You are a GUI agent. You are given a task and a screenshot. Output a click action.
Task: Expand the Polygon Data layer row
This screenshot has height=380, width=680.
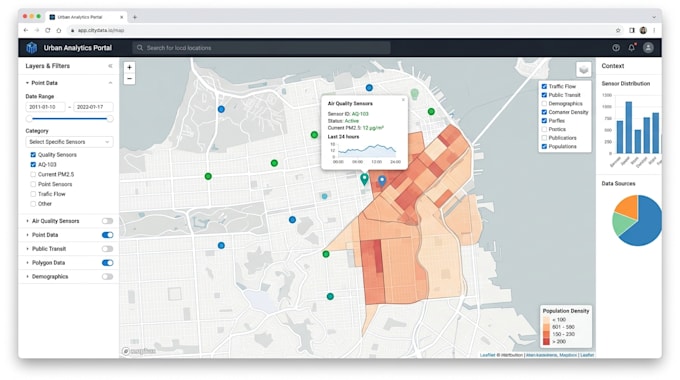(28, 263)
